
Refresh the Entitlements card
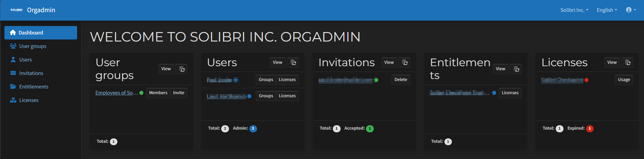pyautogui.click(x=516, y=69)
